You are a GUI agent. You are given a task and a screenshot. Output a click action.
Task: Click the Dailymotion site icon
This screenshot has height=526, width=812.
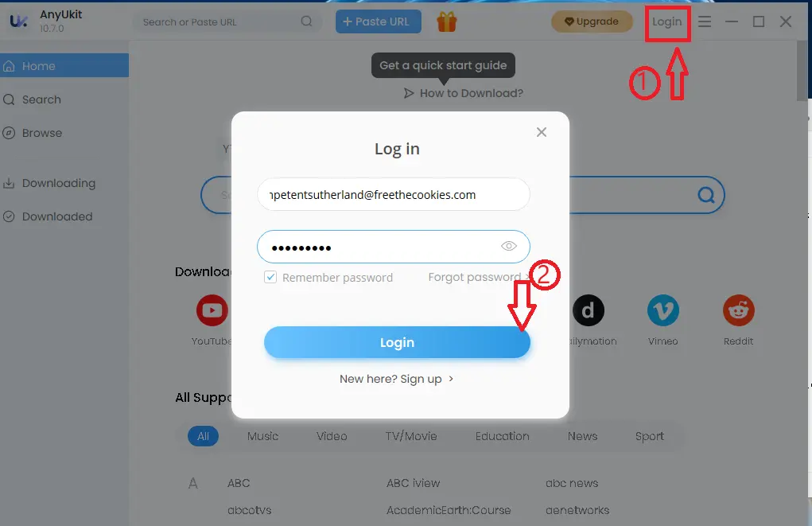click(588, 310)
